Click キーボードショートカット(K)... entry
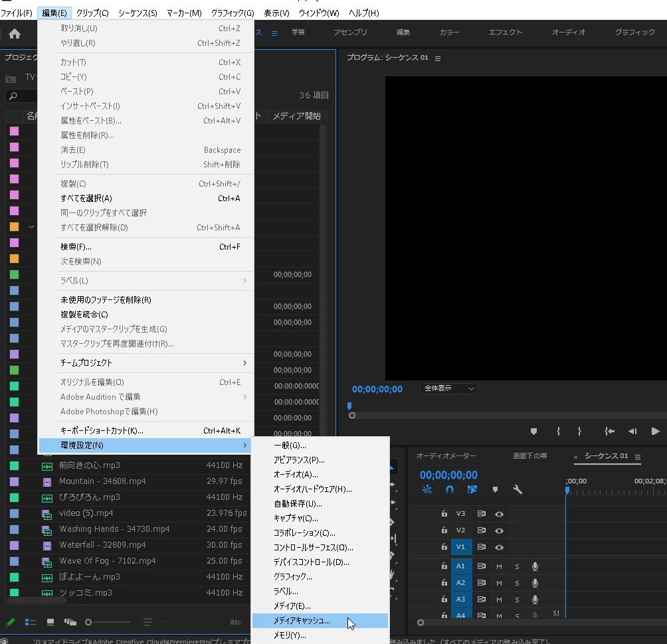The height and width of the screenshot is (644, 667). point(102,431)
